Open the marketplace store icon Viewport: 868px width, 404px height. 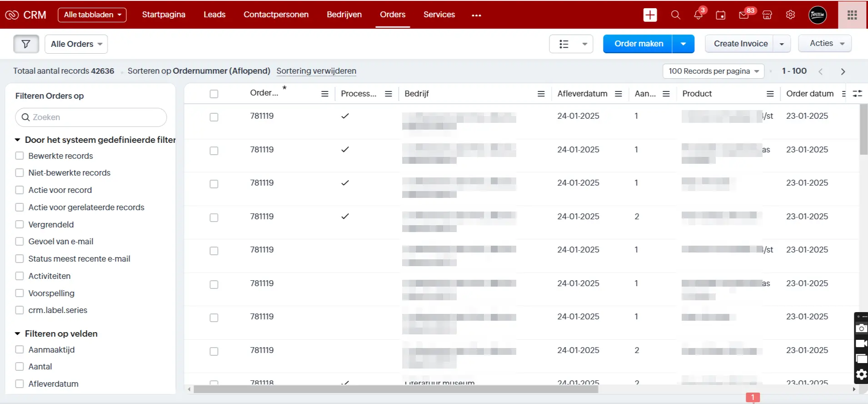pyautogui.click(x=768, y=15)
